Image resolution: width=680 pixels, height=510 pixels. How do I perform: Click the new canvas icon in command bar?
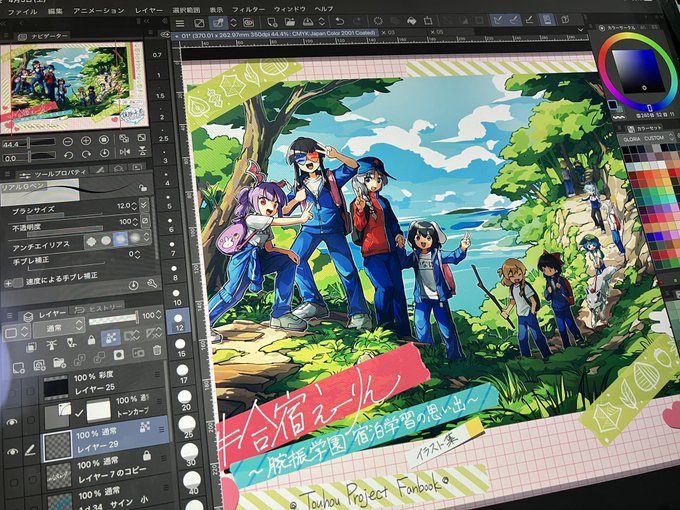tap(272, 22)
